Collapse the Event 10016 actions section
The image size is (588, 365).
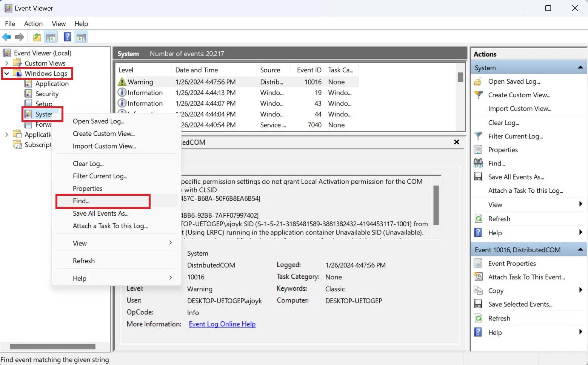tap(580, 250)
